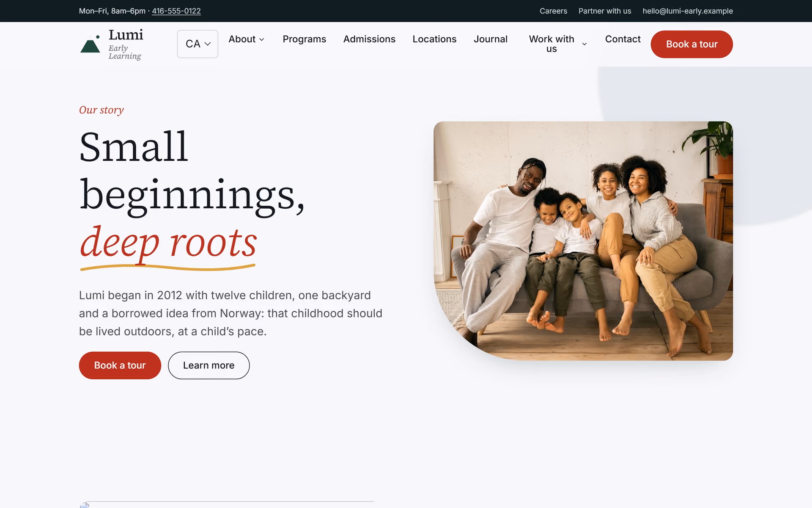The image size is (812, 508).
Task: Visit the Journal section
Action: [x=491, y=39]
